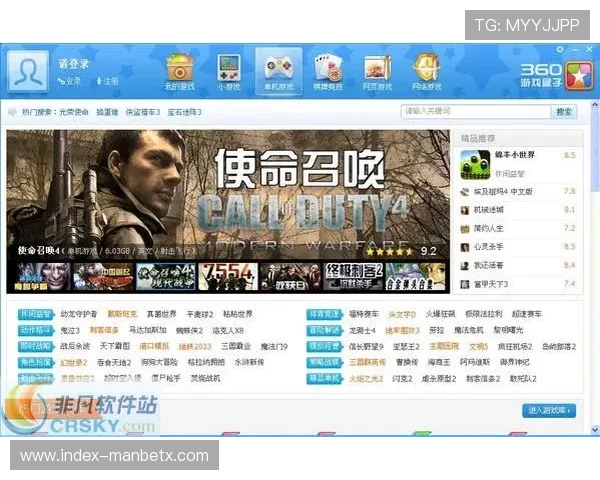The image size is (600, 480).
Task: Open the 体育竞速 category tag
Action: (324, 314)
